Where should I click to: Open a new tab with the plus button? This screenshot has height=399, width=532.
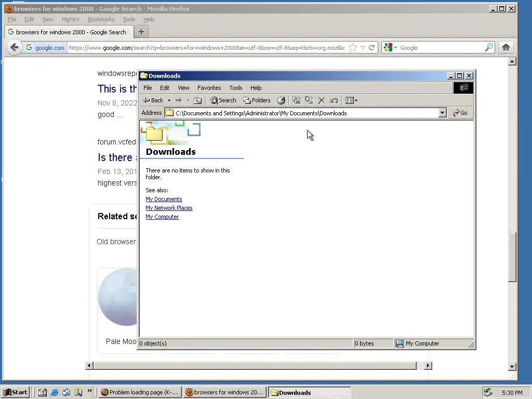[x=141, y=32]
